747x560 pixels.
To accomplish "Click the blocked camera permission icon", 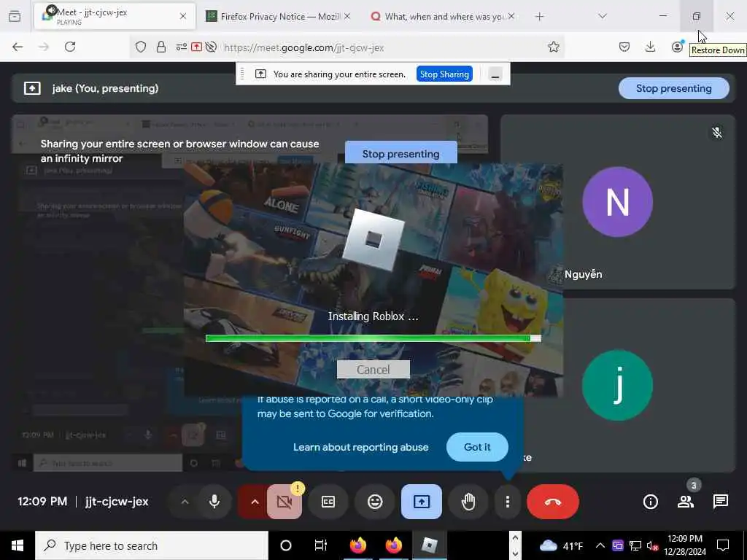I will 211,47.
